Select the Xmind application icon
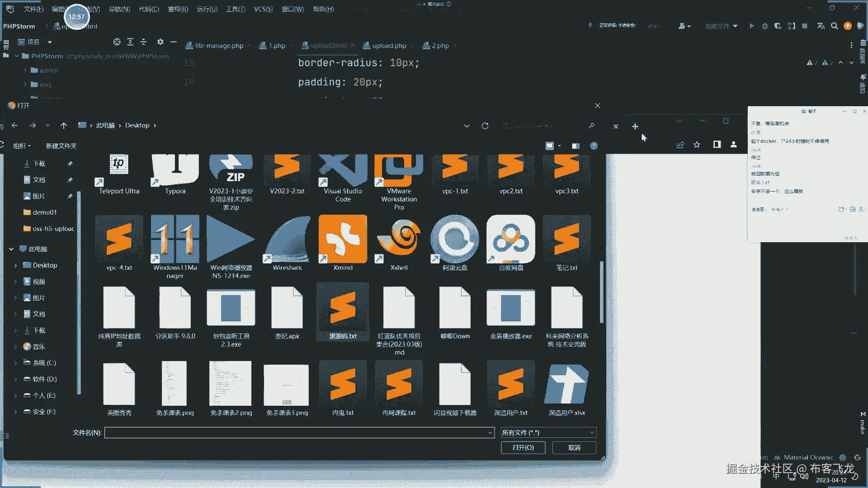 (343, 239)
